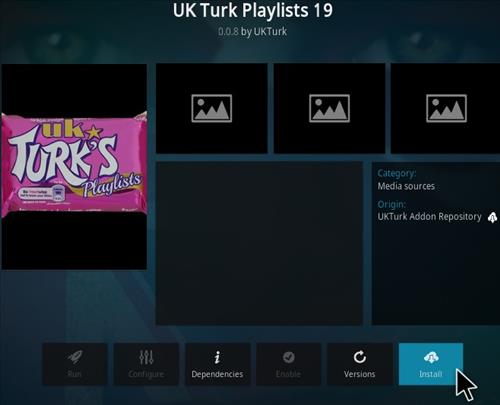Viewport: 500px width, 405px height.
Task: Click the UK Turk's Playlists addon artwork
Action: point(74,167)
